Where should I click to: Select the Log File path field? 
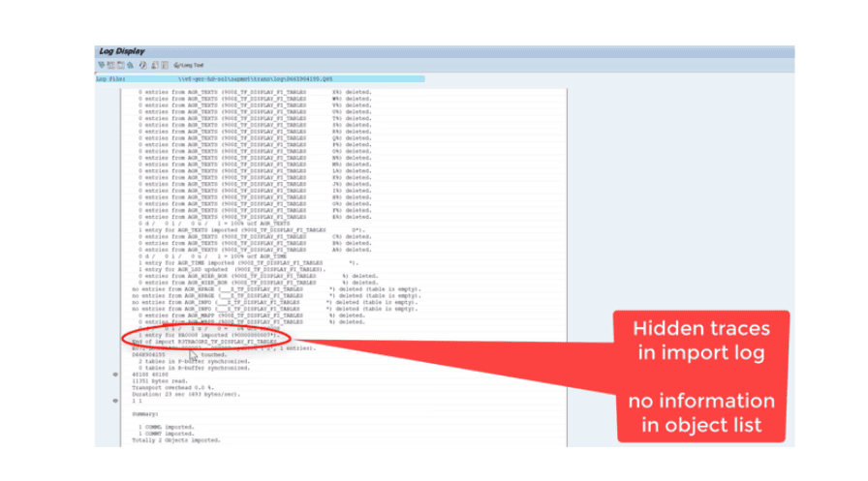299,79
